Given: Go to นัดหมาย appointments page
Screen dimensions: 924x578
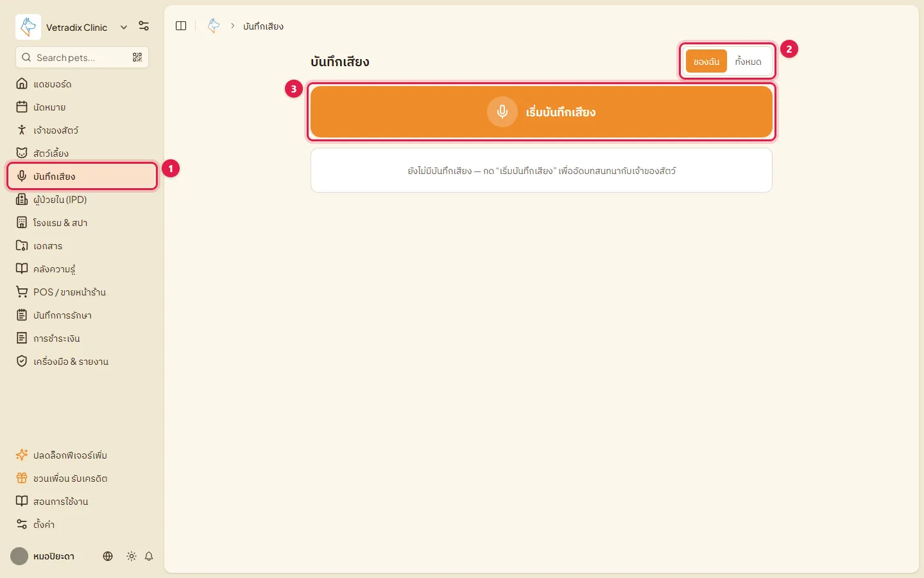Looking at the screenshot, I should [x=82, y=107].
